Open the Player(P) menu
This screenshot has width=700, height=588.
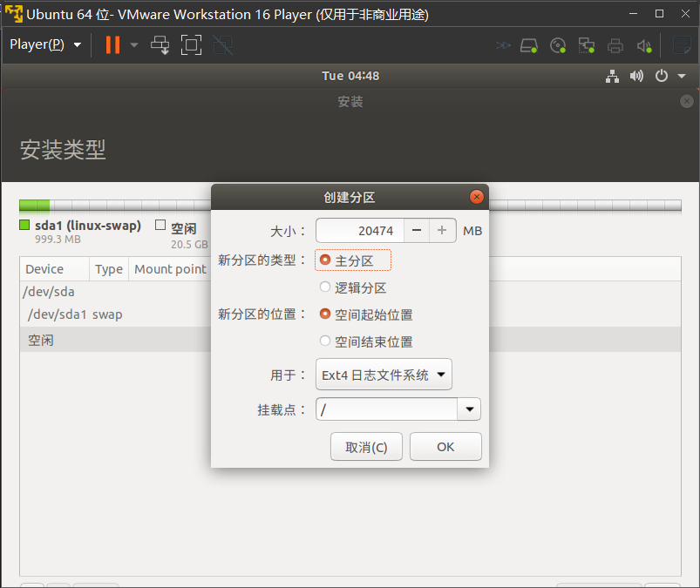tap(44, 44)
